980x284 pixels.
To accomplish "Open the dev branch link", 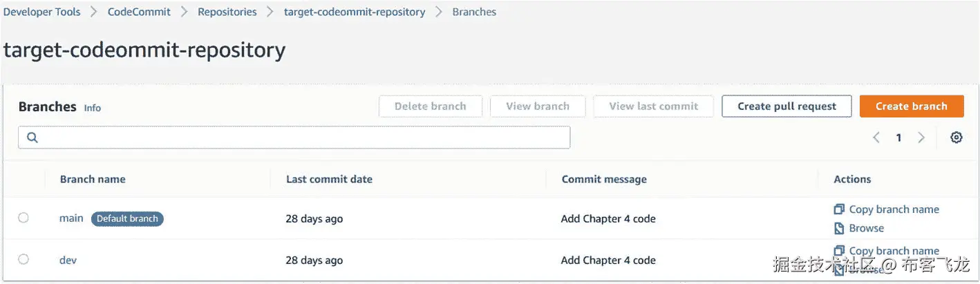I will 68,260.
